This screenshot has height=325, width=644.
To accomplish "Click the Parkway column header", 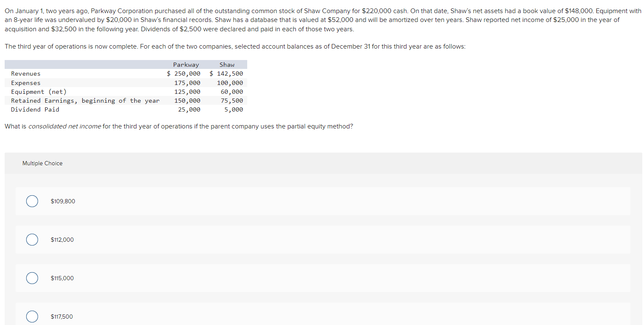I will coord(186,64).
